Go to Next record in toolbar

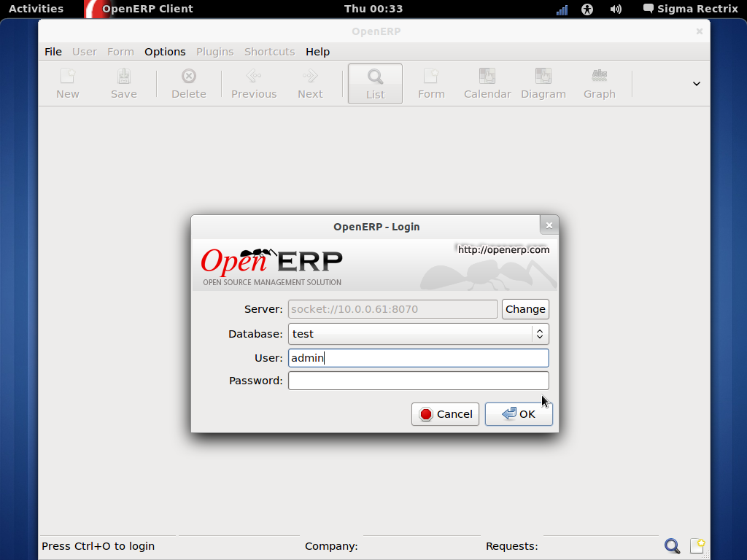(310, 84)
